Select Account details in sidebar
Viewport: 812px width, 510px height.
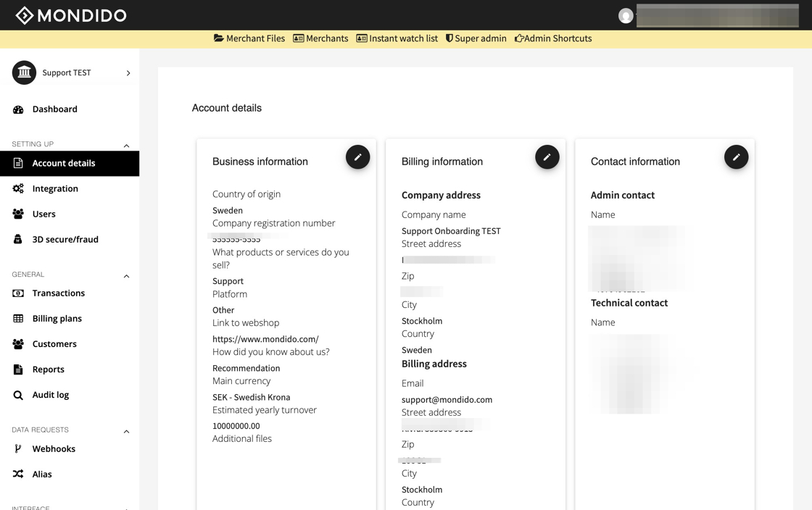[70, 164]
